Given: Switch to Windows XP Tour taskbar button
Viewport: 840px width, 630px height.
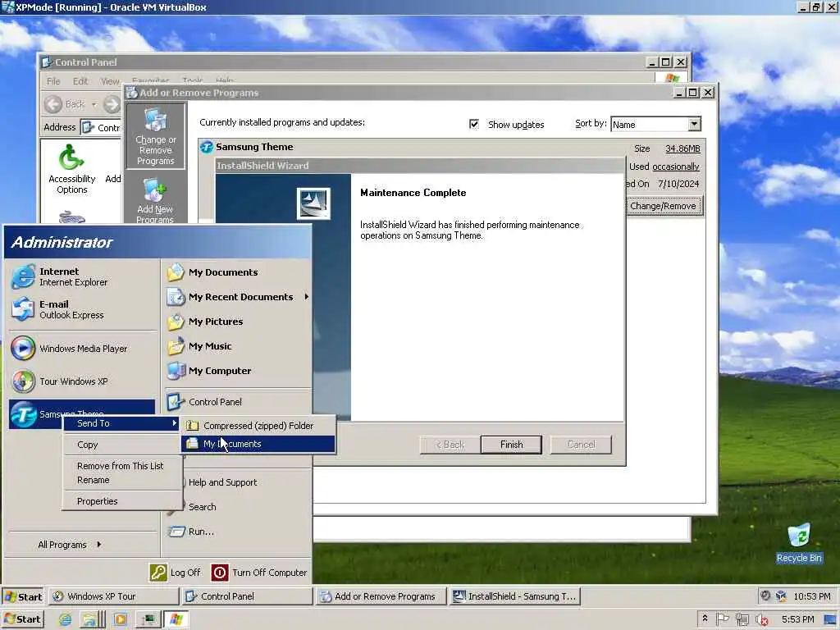Looking at the screenshot, I should [113, 596].
